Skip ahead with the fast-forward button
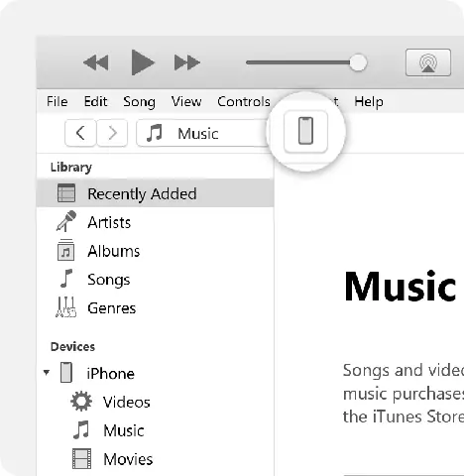Viewport: 464px width, 476px height. 187,62
